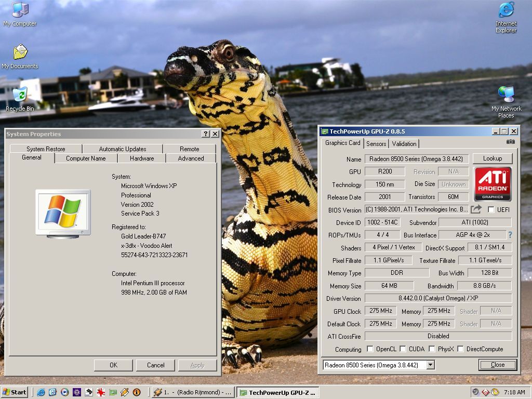Click the GPU name text field
This screenshot has width=532, height=399.
(417, 159)
